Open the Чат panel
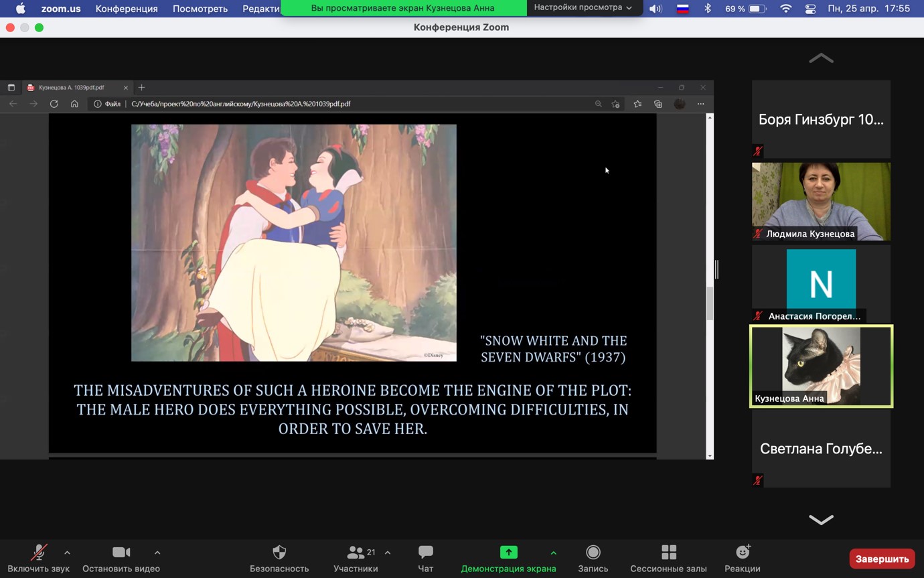Screen dimensions: 924x578 point(426,559)
